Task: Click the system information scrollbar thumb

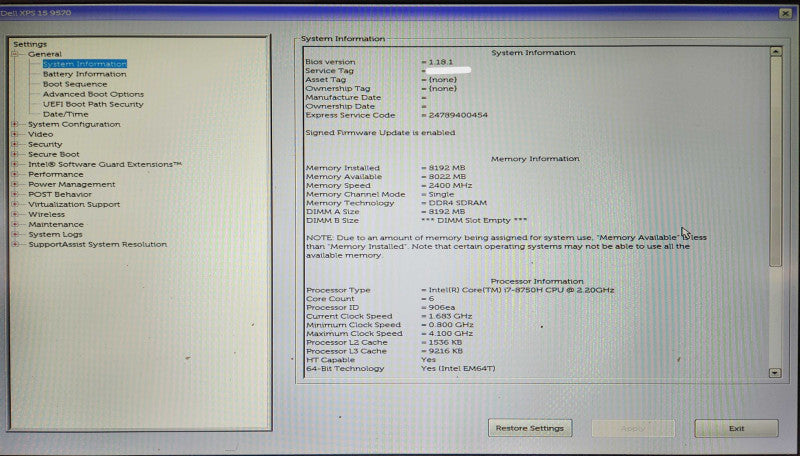Action: (776, 161)
